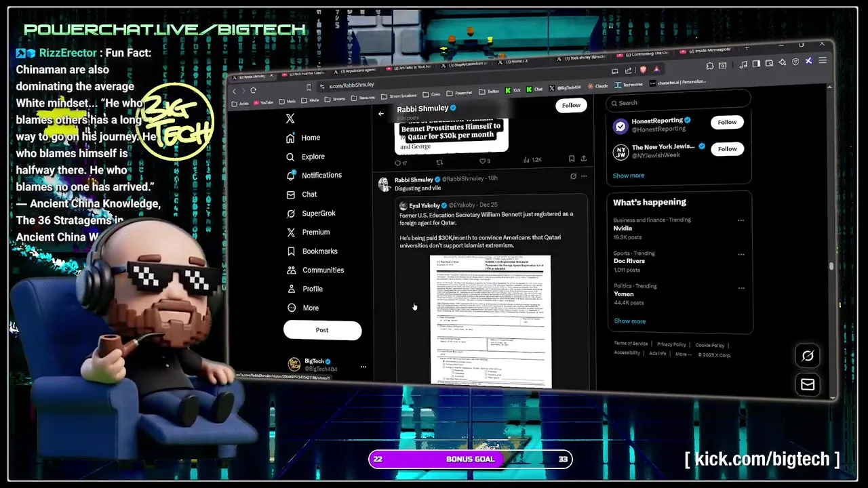
Task: Click the X logo in the sidebar
Action: pos(290,118)
